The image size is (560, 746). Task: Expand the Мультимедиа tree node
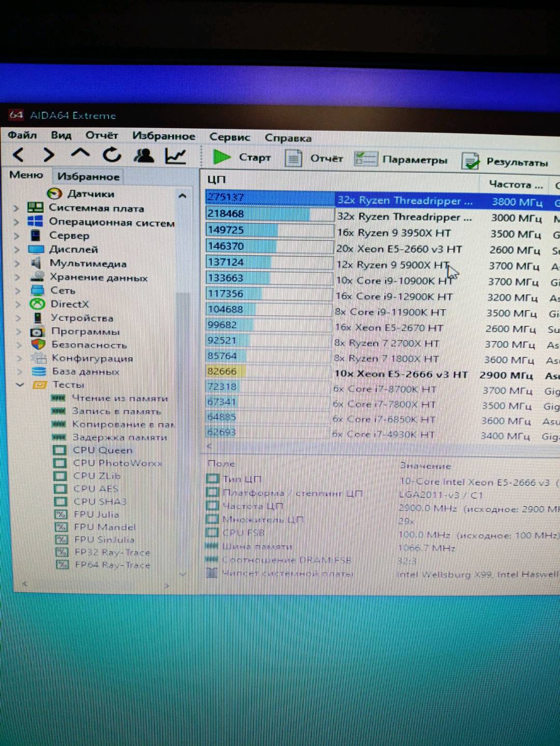point(17,263)
